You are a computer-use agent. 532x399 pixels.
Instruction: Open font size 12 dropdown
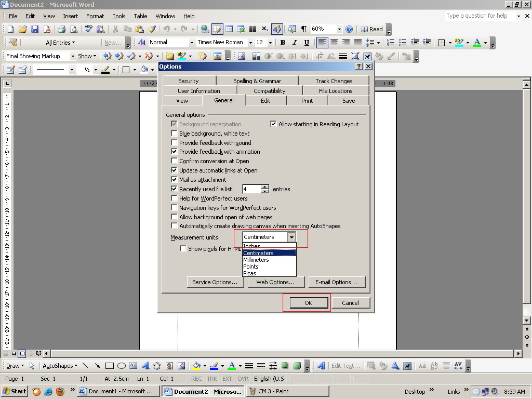point(270,43)
